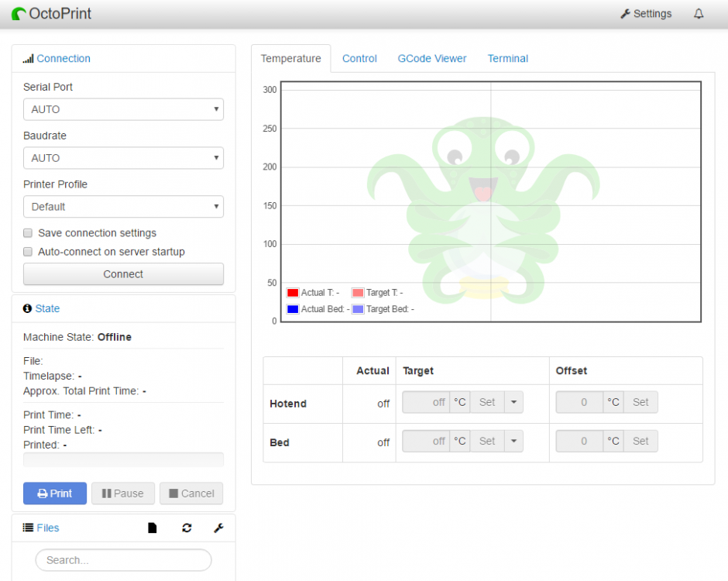Viewport: 728px width, 581px height.
Task: Switch to the Control tab
Action: tap(359, 59)
